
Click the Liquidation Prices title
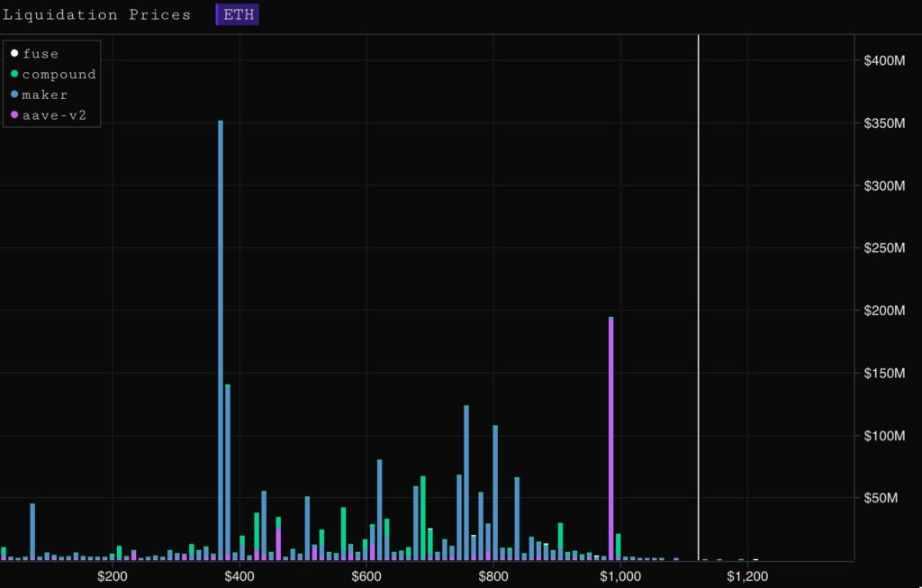97,14
